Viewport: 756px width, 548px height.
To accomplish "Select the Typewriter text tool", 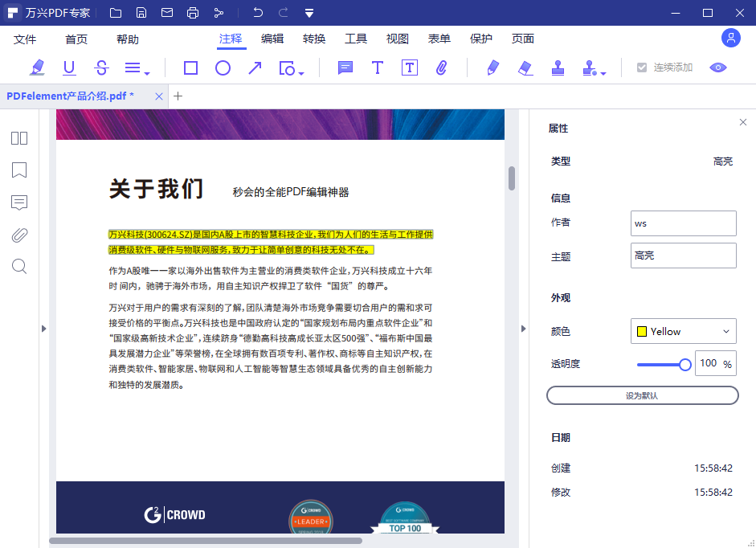I will [378, 68].
